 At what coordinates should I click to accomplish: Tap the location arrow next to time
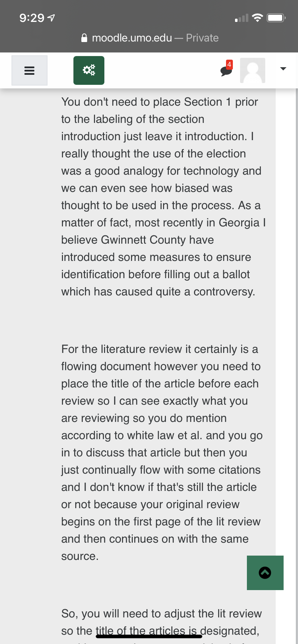pyautogui.click(x=51, y=18)
